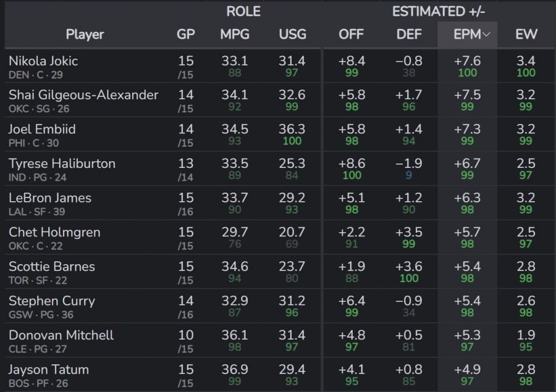Open Jayson Tatum player link
The height and width of the screenshot is (392, 556).
[x=49, y=370]
